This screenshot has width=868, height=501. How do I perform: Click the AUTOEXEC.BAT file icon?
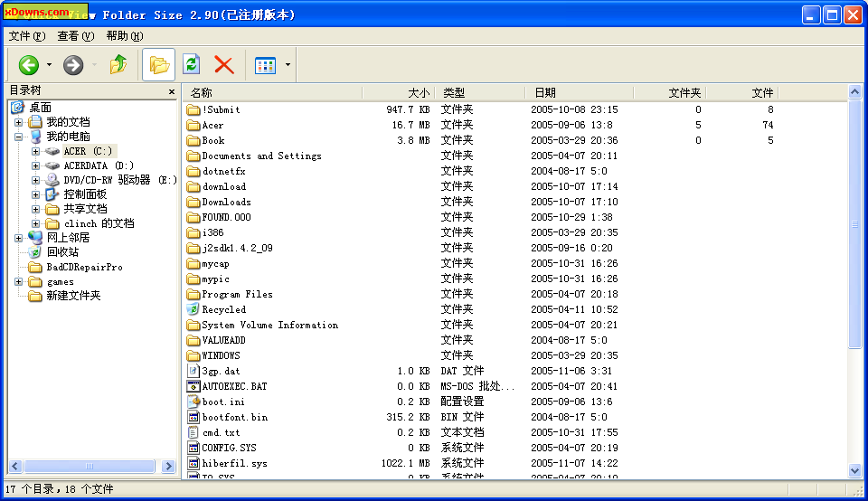pos(193,386)
